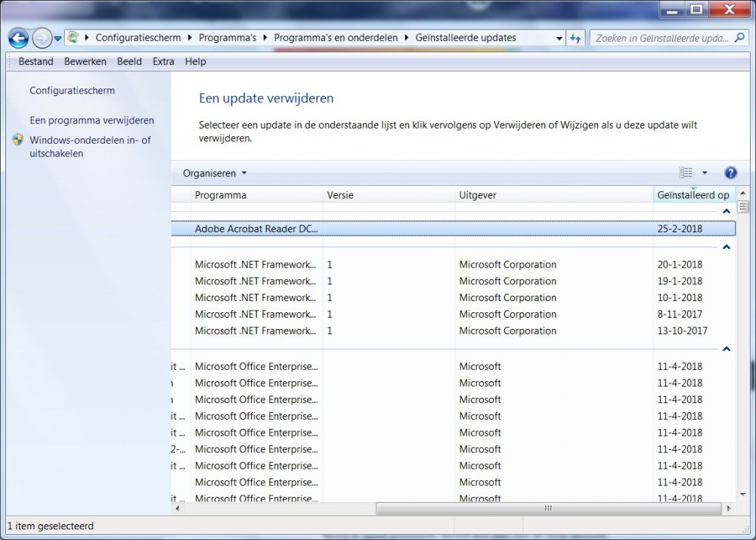Click the Back navigation arrow button

19,38
